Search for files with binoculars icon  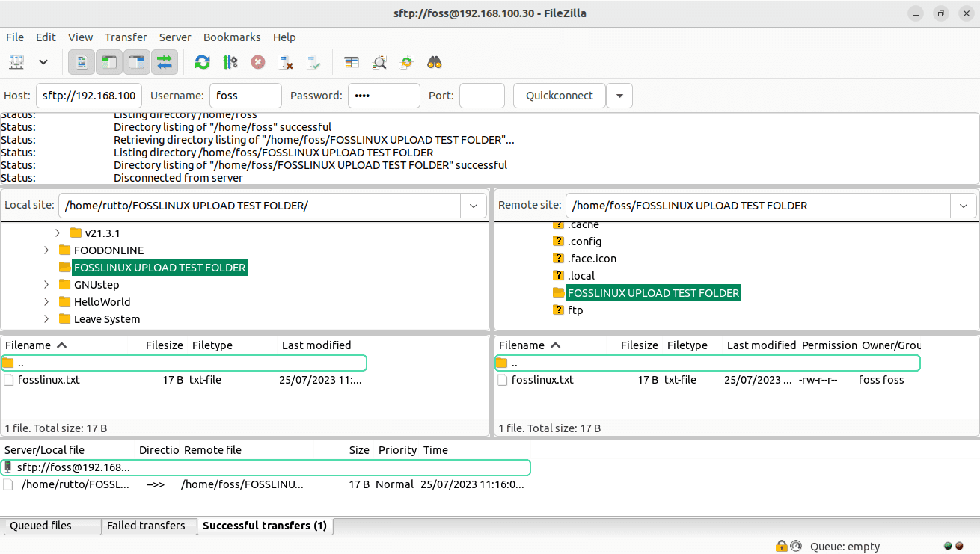[x=435, y=62]
